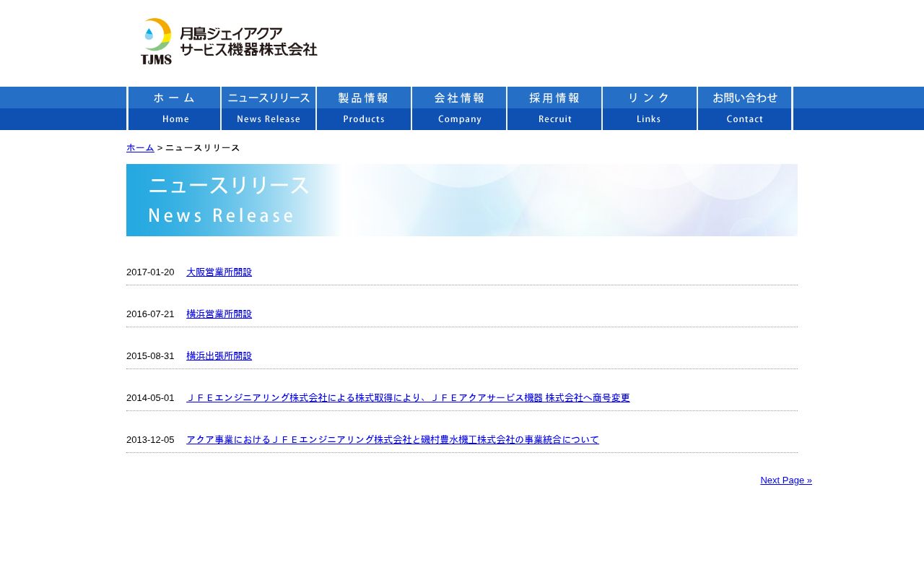Open the 横浜営業所開設 news article
Screen dimensions: 924x578
pyautogui.click(x=219, y=314)
